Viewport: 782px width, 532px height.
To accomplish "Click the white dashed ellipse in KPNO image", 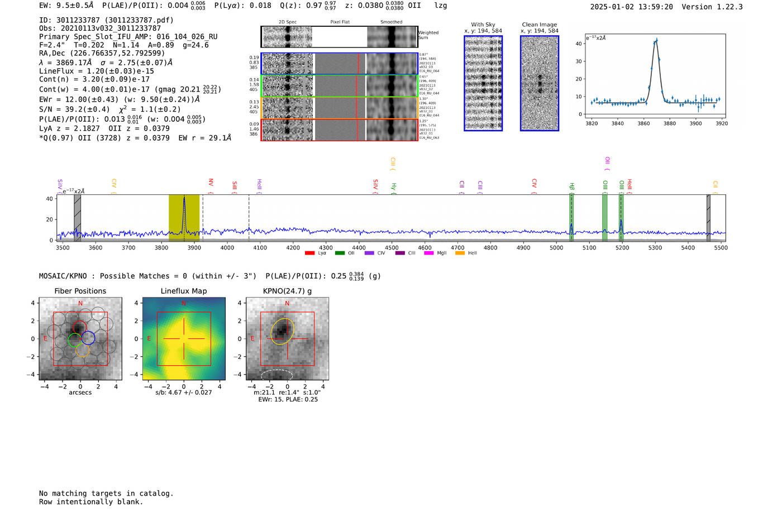I will point(277,375).
